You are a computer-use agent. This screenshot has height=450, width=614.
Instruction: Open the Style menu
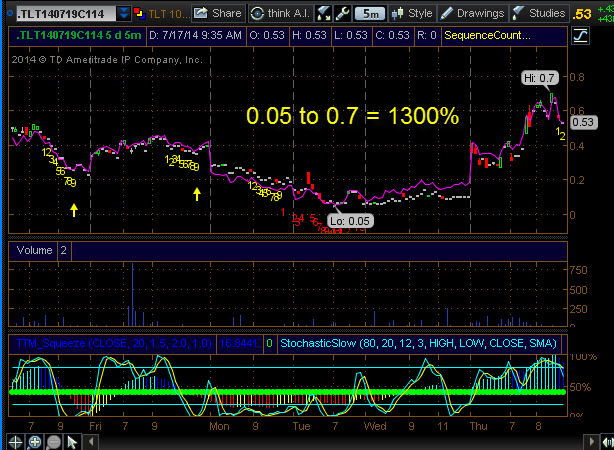click(x=411, y=13)
